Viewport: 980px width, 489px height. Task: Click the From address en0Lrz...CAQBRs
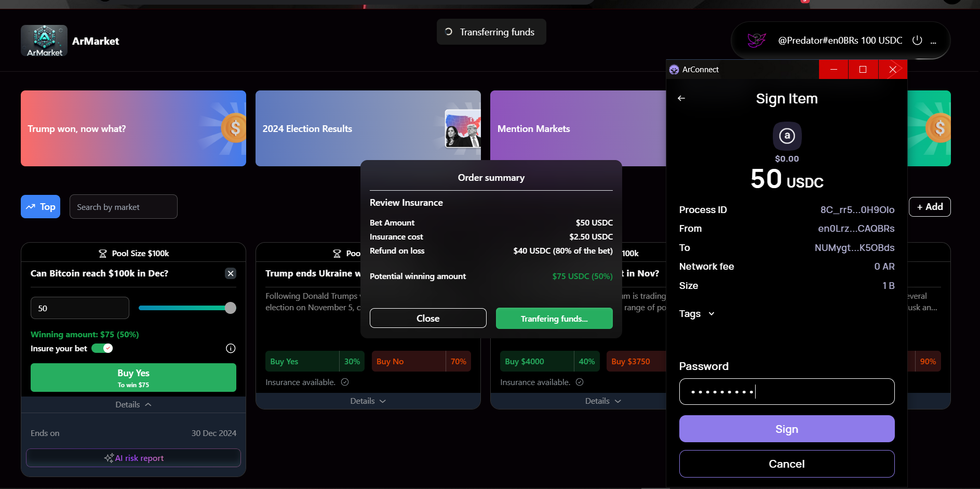point(856,229)
